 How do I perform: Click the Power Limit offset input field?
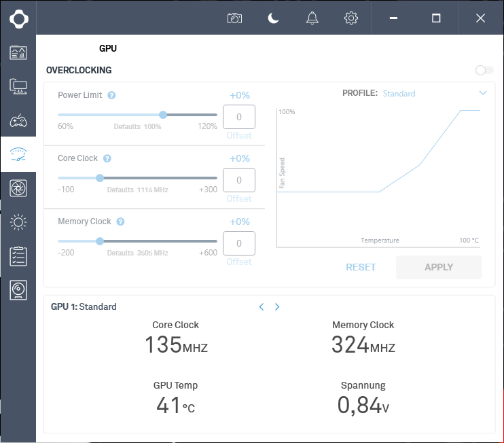(x=239, y=117)
